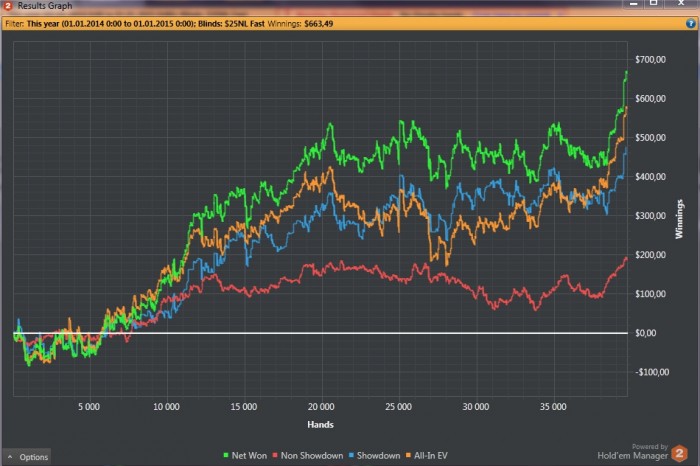This screenshot has width=700, height=466.
Task: Select the $600,00 axis label
Action: 650,99
